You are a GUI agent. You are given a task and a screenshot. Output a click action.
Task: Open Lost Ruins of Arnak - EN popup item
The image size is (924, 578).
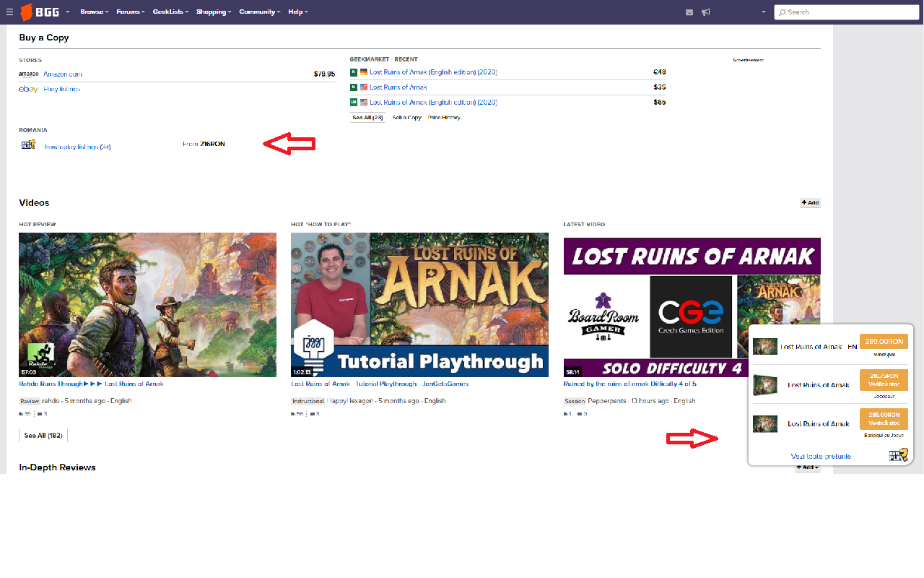point(819,347)
